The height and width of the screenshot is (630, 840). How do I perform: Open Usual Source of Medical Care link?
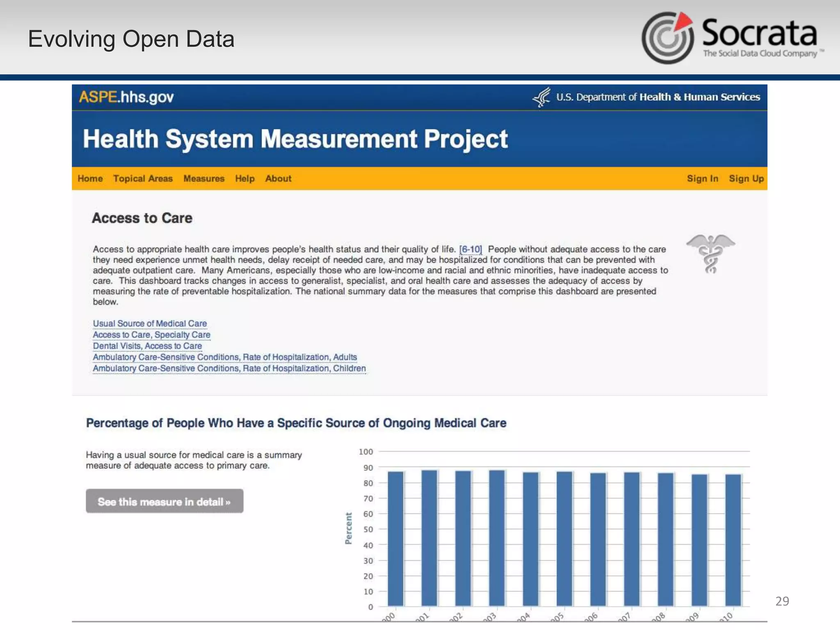coord(150,324)
